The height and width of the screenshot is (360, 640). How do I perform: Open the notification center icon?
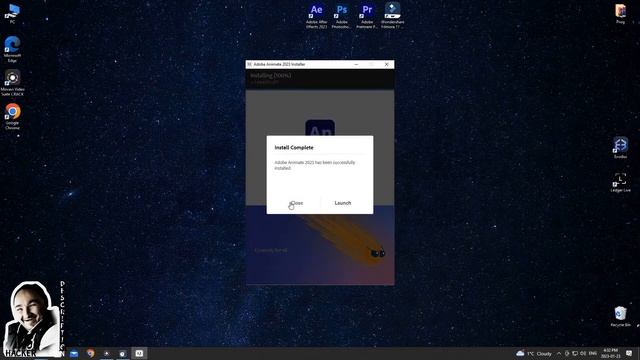(629, 353)
